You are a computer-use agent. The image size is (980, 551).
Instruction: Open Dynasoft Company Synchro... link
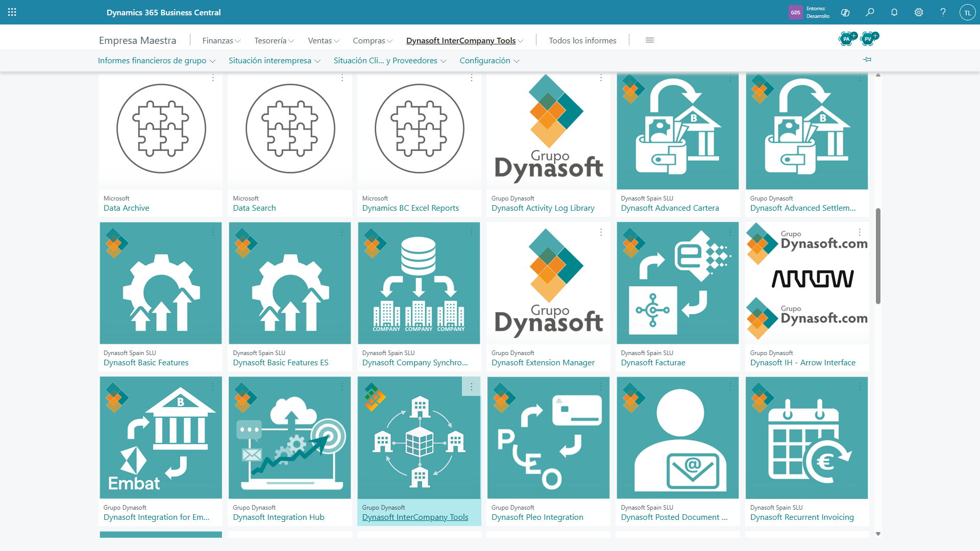pos(415,362)
